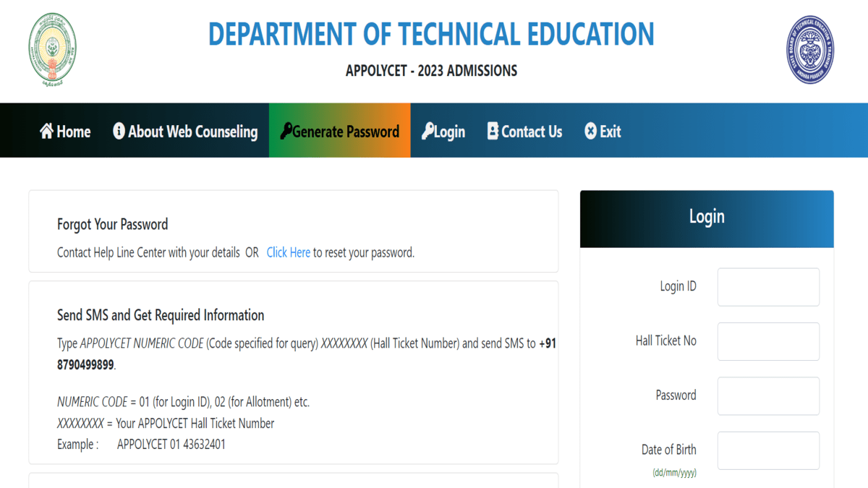This screenshot has width=868, height=488.
Task: Click the Department of Technical Education title
Action: 431,34
